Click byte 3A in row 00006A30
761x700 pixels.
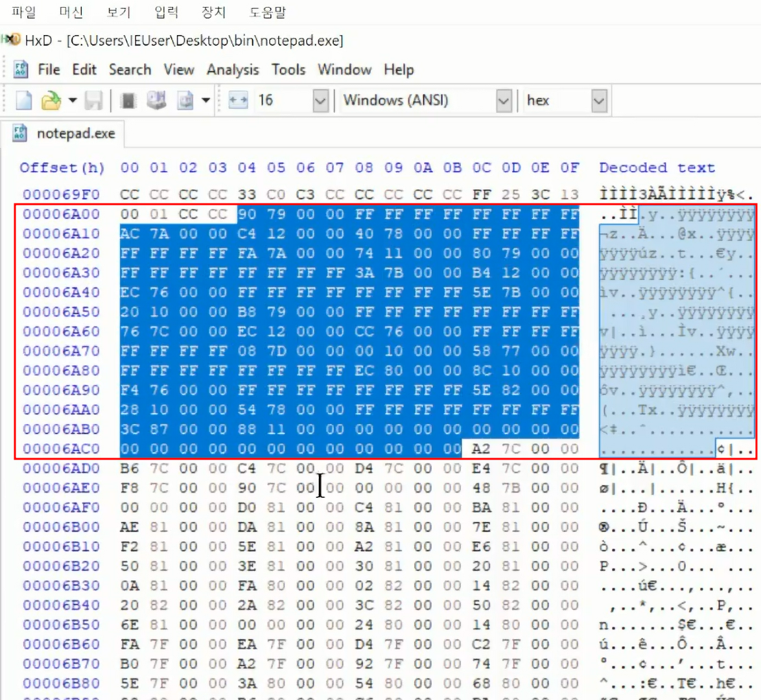(364, 273)
